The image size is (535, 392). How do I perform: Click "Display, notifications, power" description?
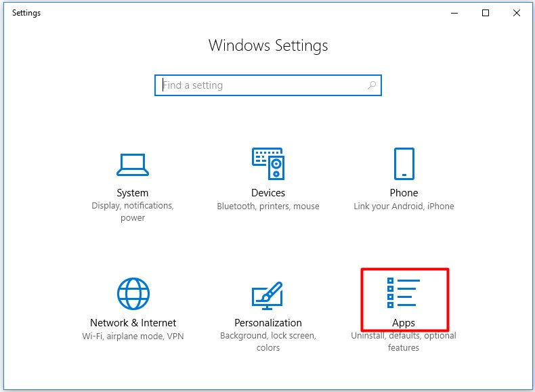click(x=133, y=211)
